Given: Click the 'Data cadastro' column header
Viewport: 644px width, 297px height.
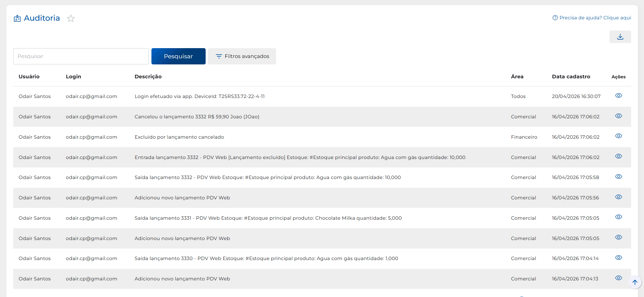Looking at the screenshot, I should pos(571,77).
